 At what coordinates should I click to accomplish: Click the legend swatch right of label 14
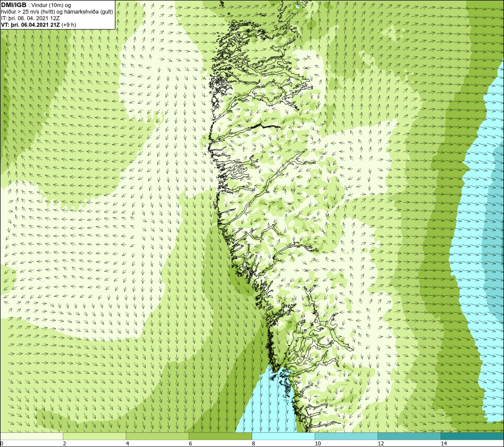click(473, 436)
